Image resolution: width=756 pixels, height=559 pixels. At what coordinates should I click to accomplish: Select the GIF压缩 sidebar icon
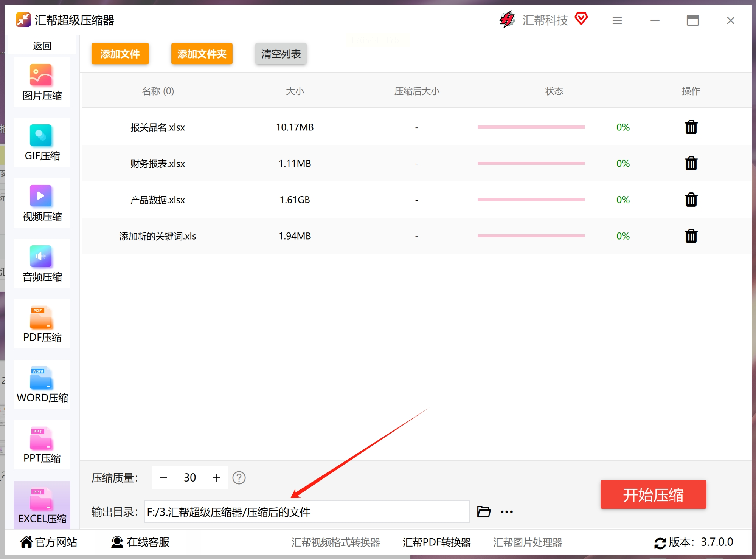tap(42, 142)
